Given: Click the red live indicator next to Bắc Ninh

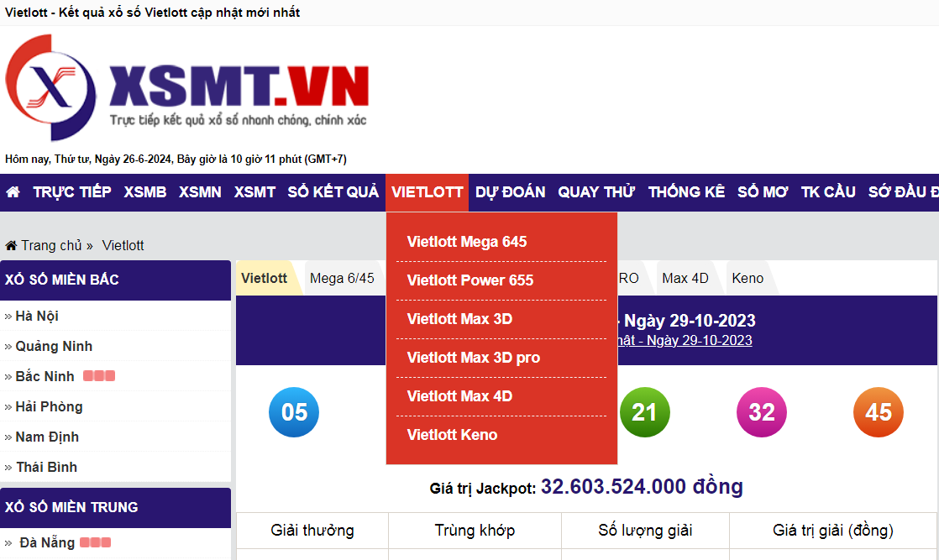Looking at the screenshot, I should click(98, 375).
